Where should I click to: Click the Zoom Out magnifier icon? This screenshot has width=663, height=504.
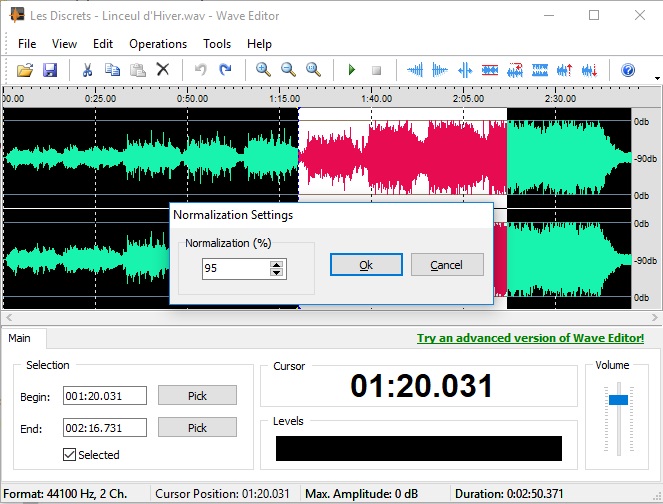(x=288, y=69)
